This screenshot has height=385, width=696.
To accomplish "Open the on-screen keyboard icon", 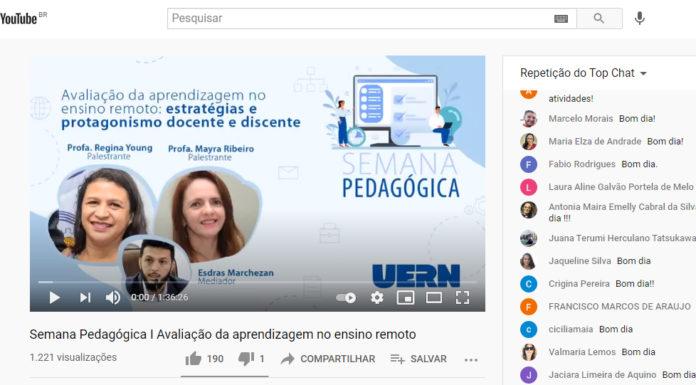I will (561, 19).
